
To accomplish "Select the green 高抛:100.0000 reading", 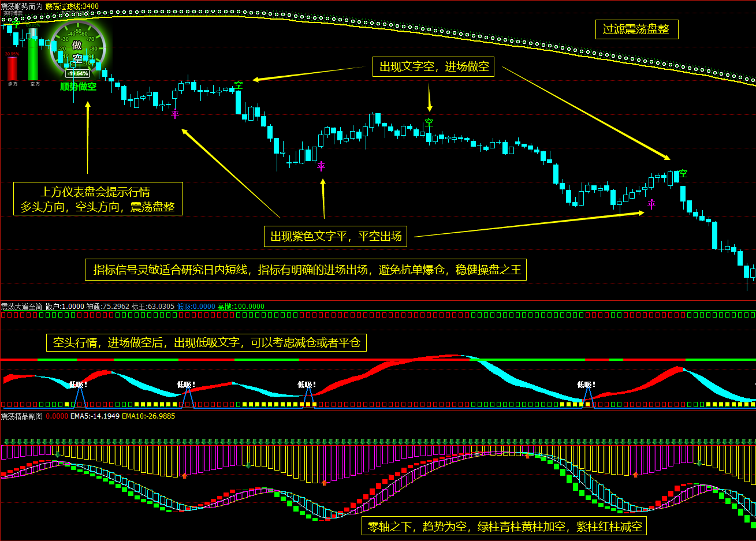I will [x=241, y=307].
